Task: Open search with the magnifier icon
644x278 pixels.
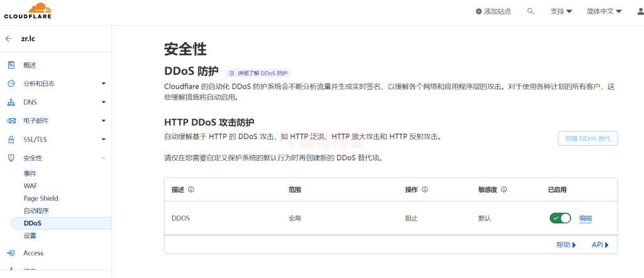Action: [x=531, y=11]
